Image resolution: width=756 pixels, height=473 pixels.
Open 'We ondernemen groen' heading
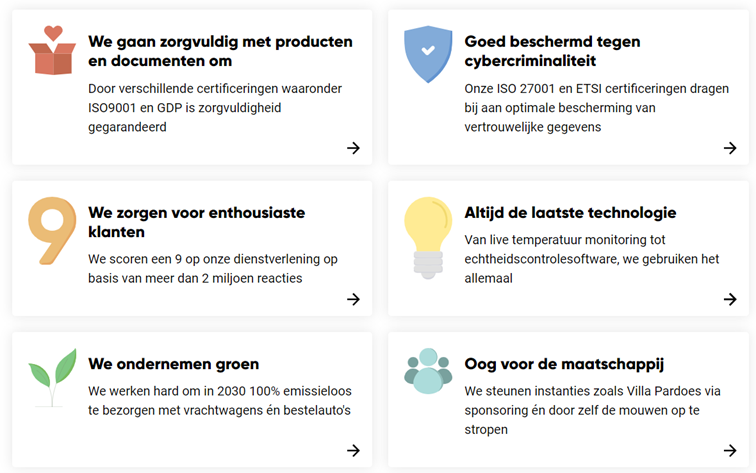[174, 364]
